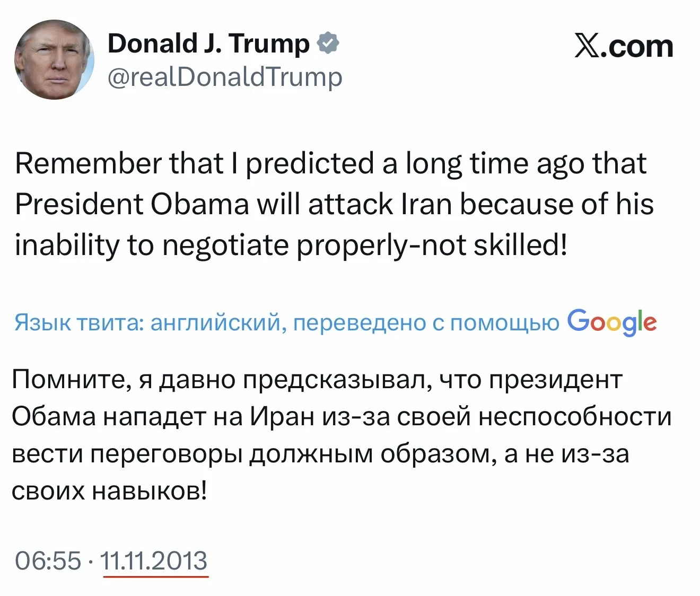The image size is (700, 596).
Task: Click the Google logo
Action: tap(612, 322)
